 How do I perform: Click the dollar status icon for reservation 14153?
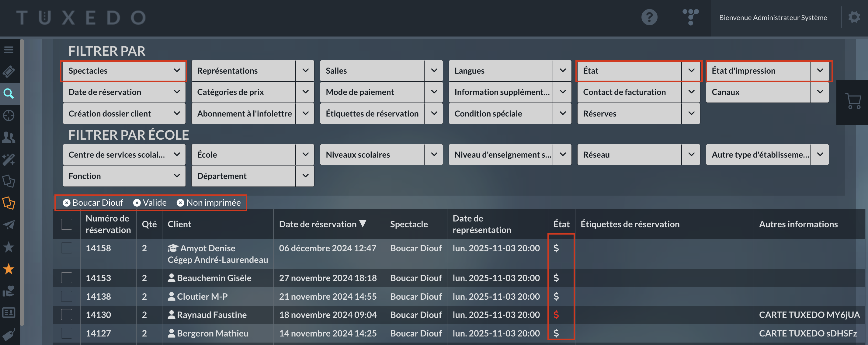(x=556, y=278)
